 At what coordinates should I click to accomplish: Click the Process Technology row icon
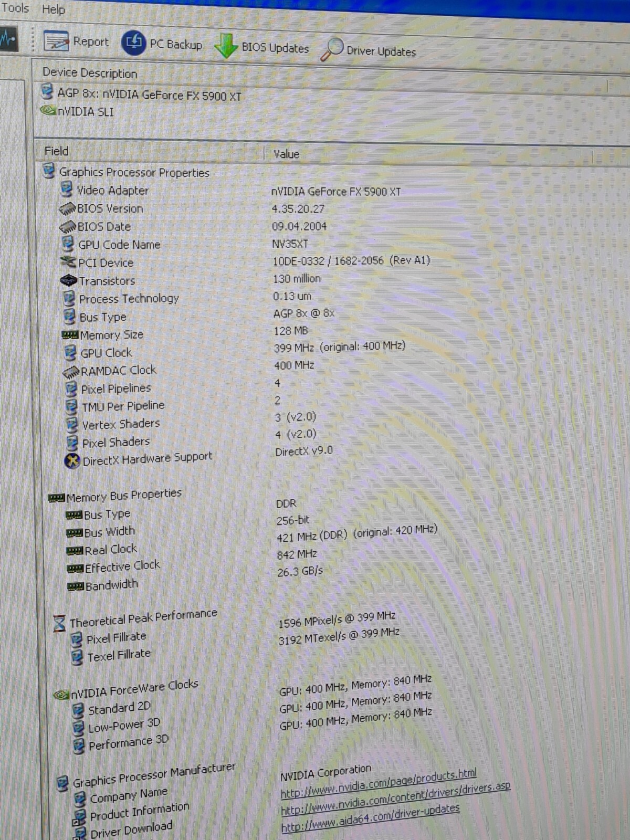pyautogui.click(x=69, y=298)
